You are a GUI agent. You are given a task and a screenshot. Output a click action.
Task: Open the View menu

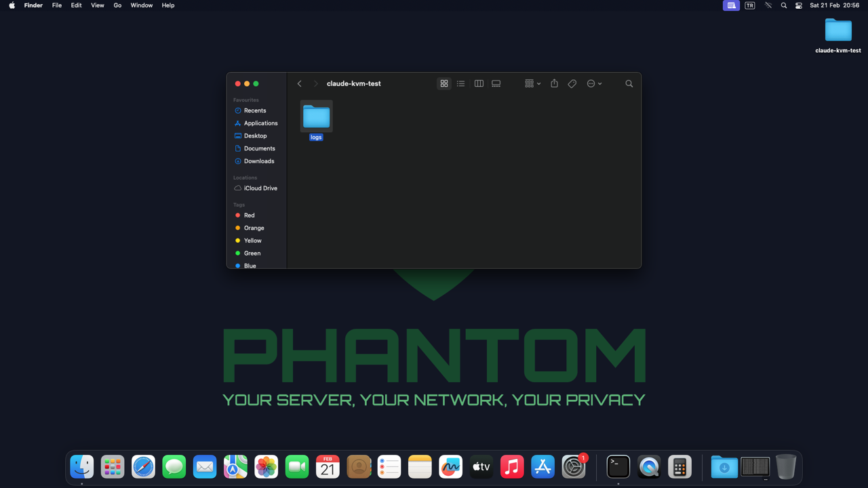(x=98, y=5)
